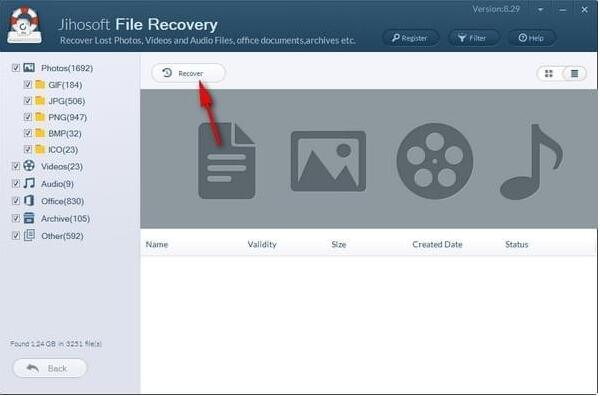Open the Filter options

tap(473, 38)
